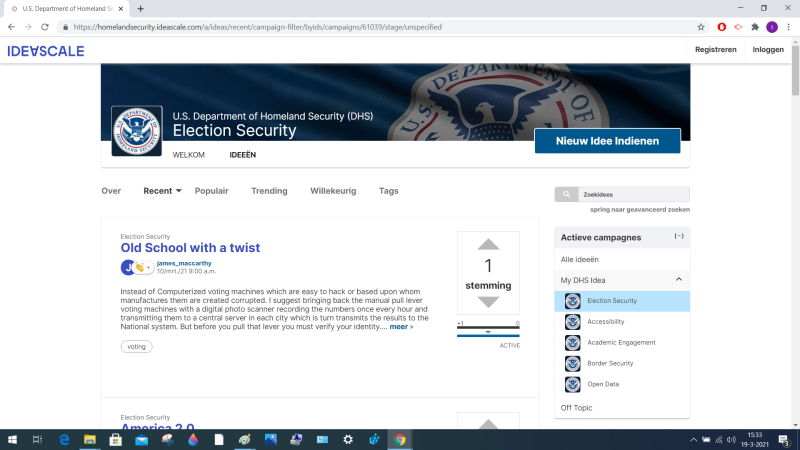Image resolution: width=800 pixels, height=450 pixels.
Task: Click the voting tag
Action: 136,346
